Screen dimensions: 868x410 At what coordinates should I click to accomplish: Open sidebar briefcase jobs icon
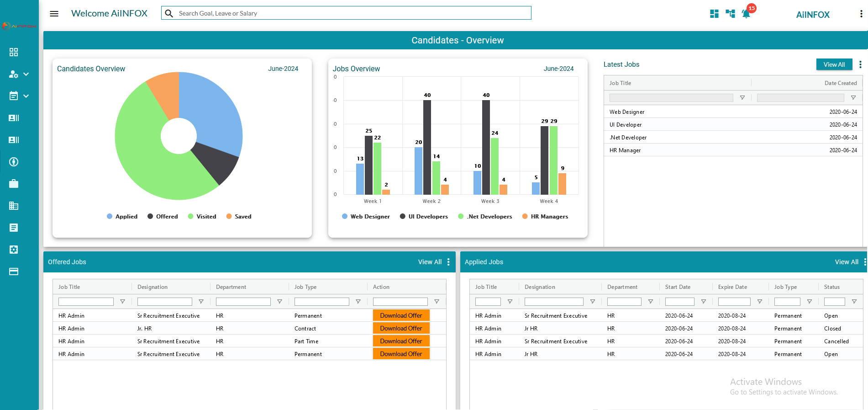click(x=14, y=184)
